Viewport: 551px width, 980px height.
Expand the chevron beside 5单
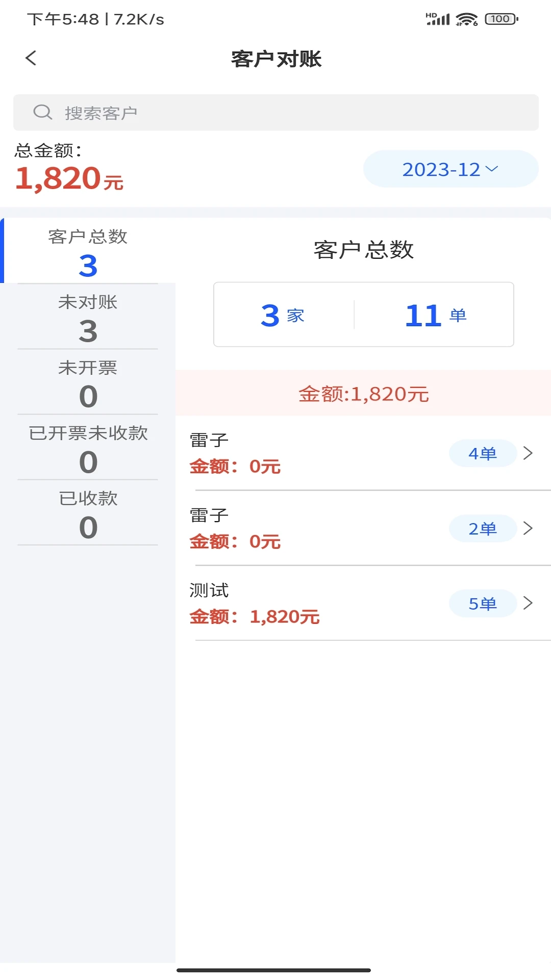(528, 603)
